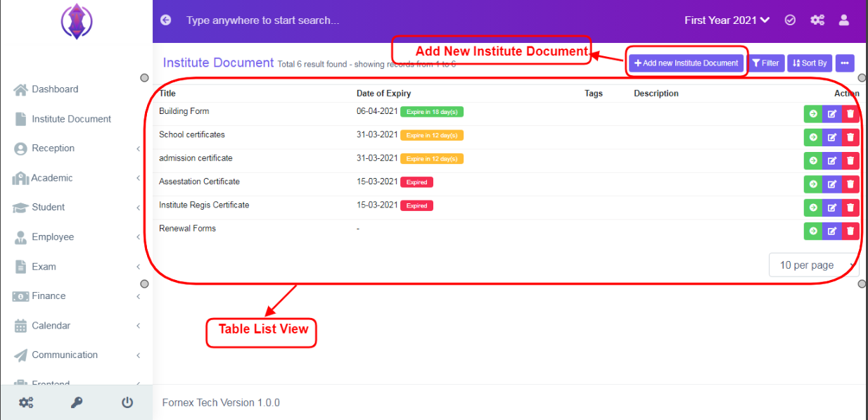
Task: Click the Expire in 18 day(s) badge
Action: (x=432, y=112)
